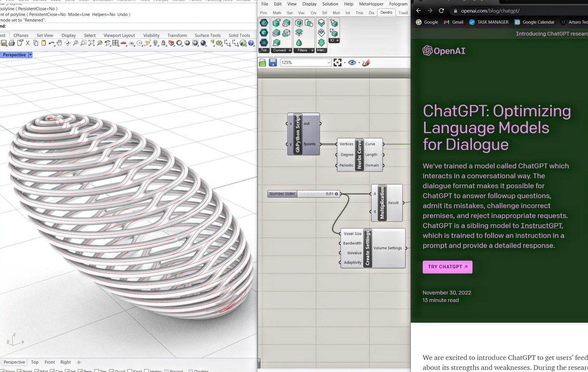Reload the OpenAI page in browser

point(441,11)
